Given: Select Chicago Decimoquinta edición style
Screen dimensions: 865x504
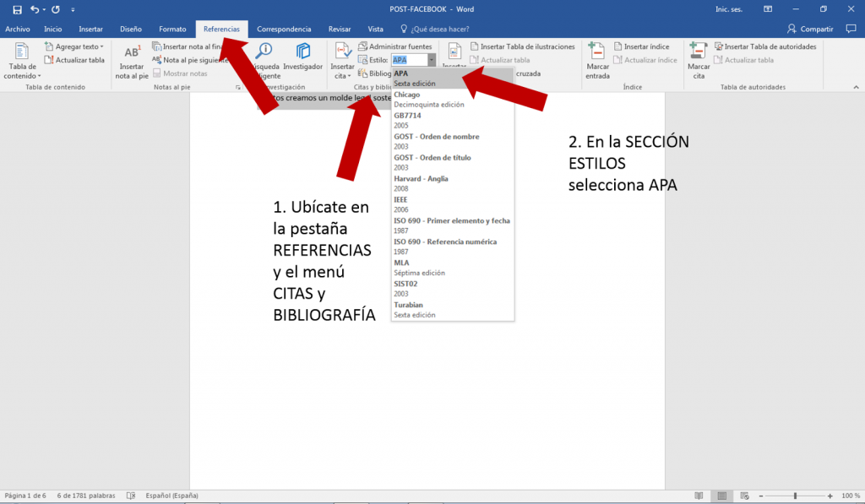Looking at the screenshot, I should 453,100.
